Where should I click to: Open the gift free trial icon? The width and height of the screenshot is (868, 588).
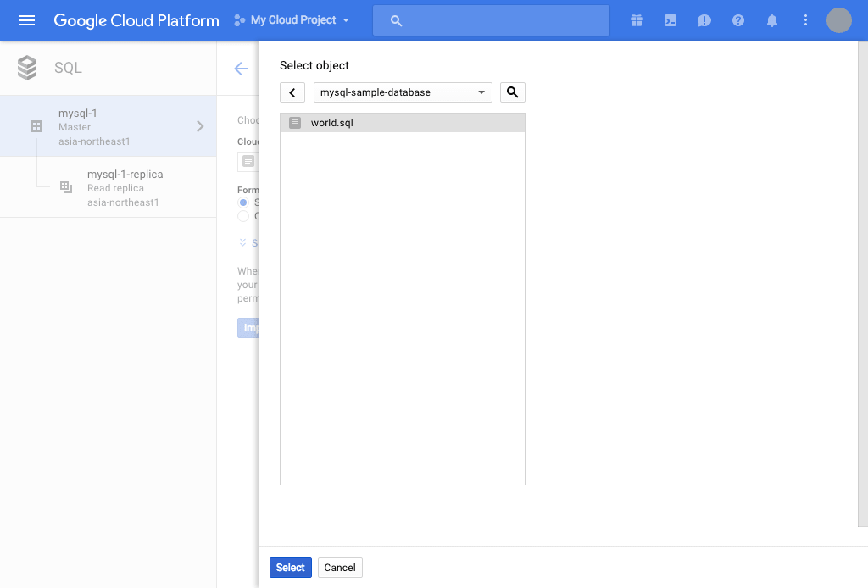tap(637, 20)
